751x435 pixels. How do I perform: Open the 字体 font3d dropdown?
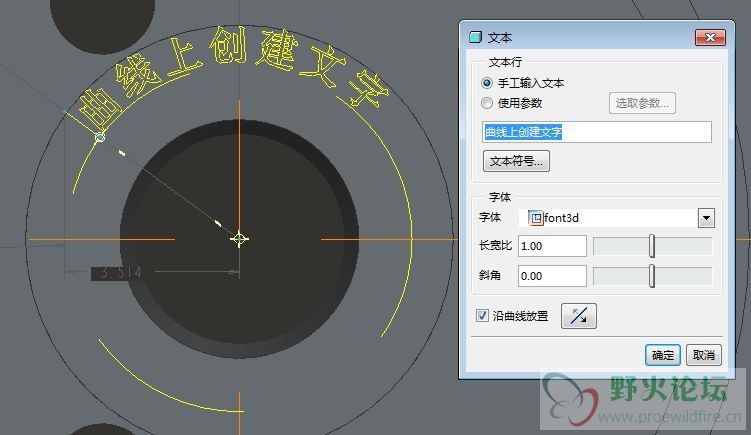(706, 218)
